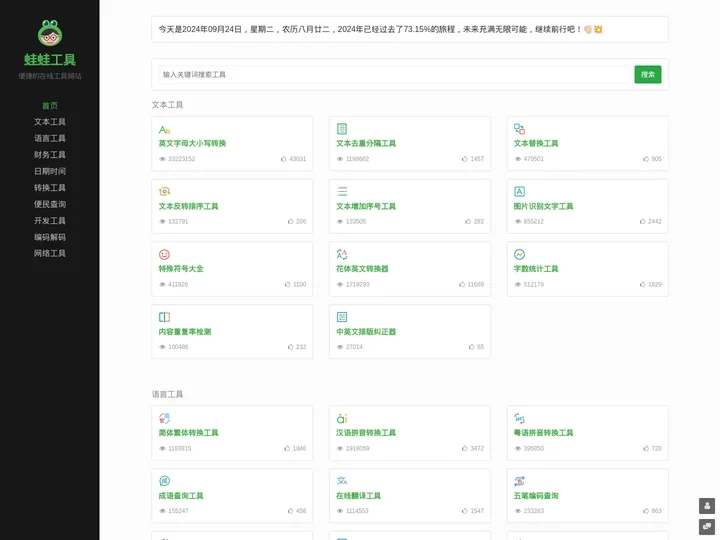Open the 文本替换工具 icon
720x540 pixels.
519,129
